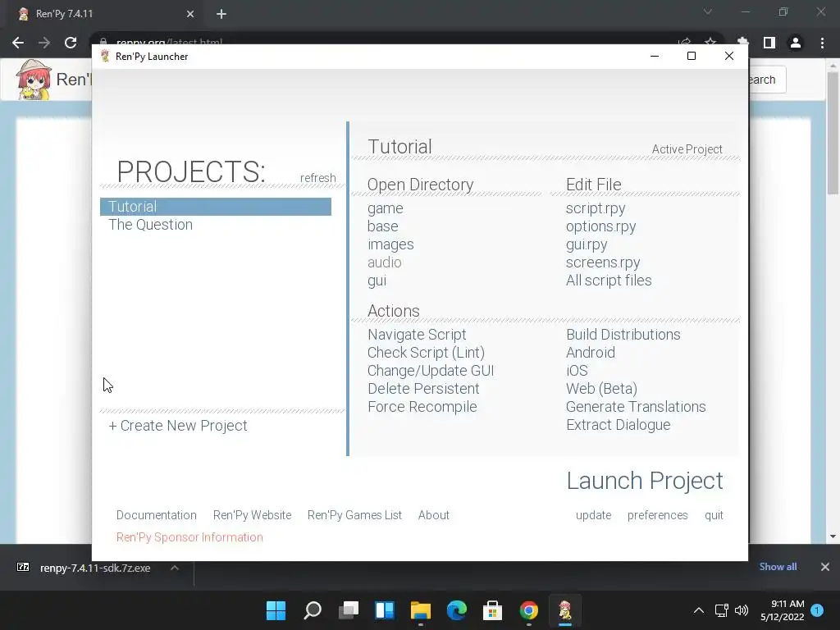Edit options.rpy file

coord(600,226)
